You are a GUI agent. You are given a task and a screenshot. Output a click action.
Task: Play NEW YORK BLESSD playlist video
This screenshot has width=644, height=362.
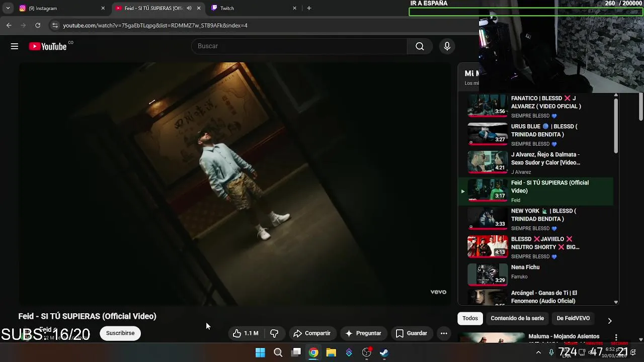point(536,219)
